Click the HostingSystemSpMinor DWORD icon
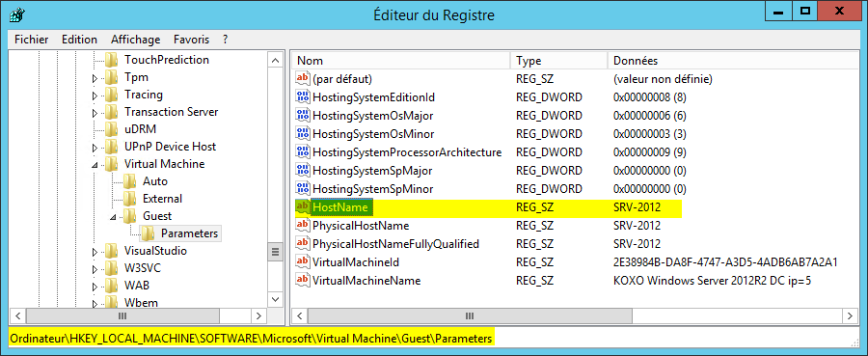 (x=302, y=188)
